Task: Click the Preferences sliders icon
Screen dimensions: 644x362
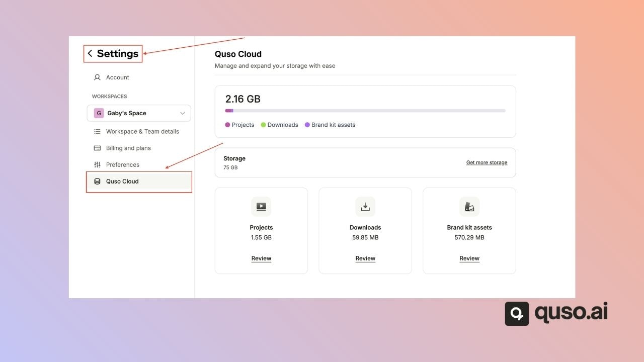Action: (97, 164)
